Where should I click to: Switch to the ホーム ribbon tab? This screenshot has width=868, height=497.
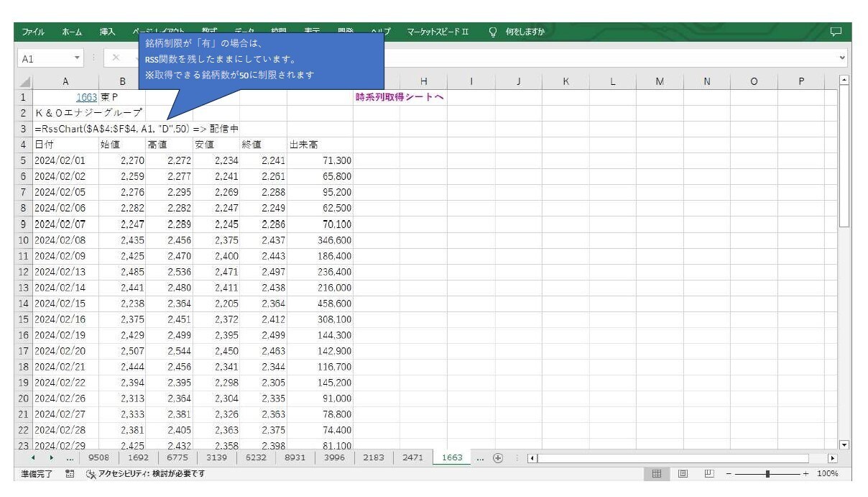click(72, 32)
